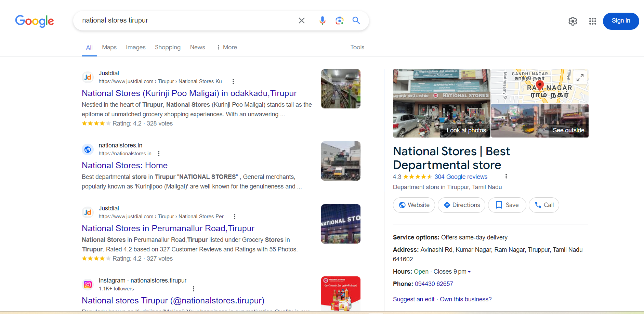This screenshot has width=644, height=314.
Task: Open the Tools filter options
Action: point(357,47)
